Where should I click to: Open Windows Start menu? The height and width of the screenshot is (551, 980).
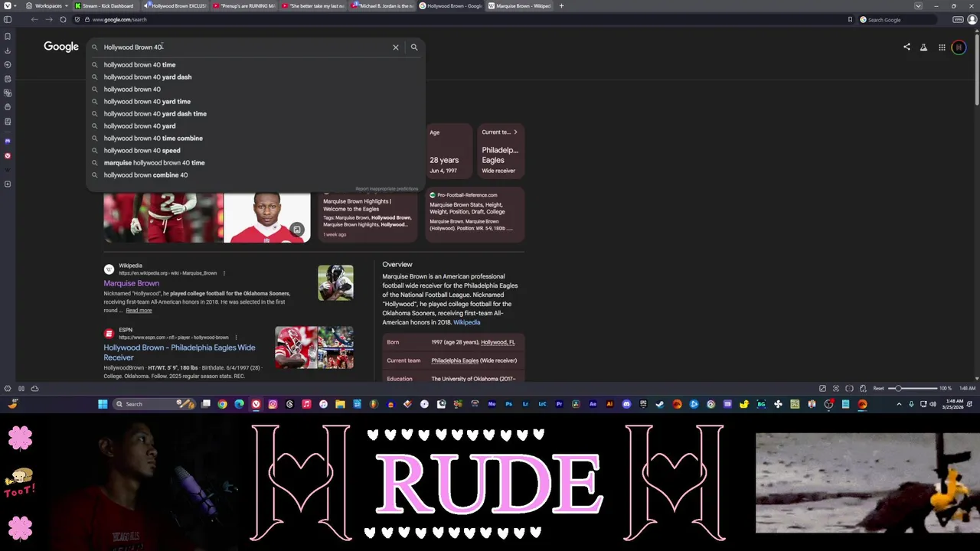point(103,404)
